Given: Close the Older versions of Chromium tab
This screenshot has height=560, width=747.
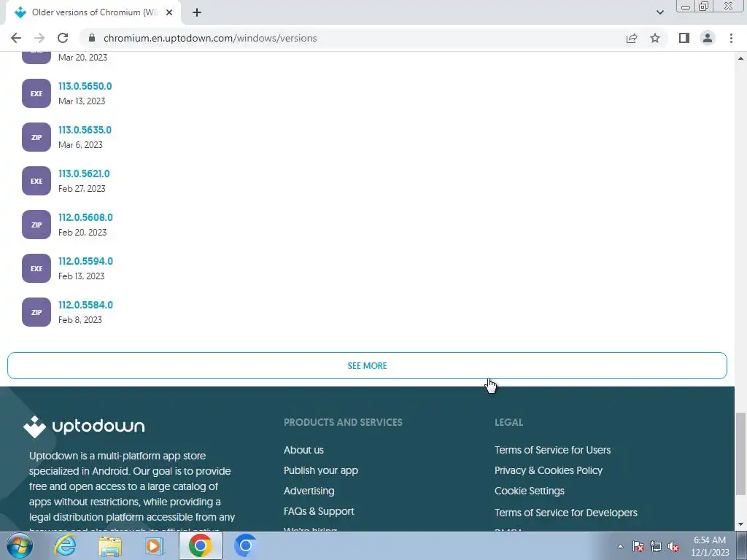Looking at the screenshot, I should [x=169, y=12].
